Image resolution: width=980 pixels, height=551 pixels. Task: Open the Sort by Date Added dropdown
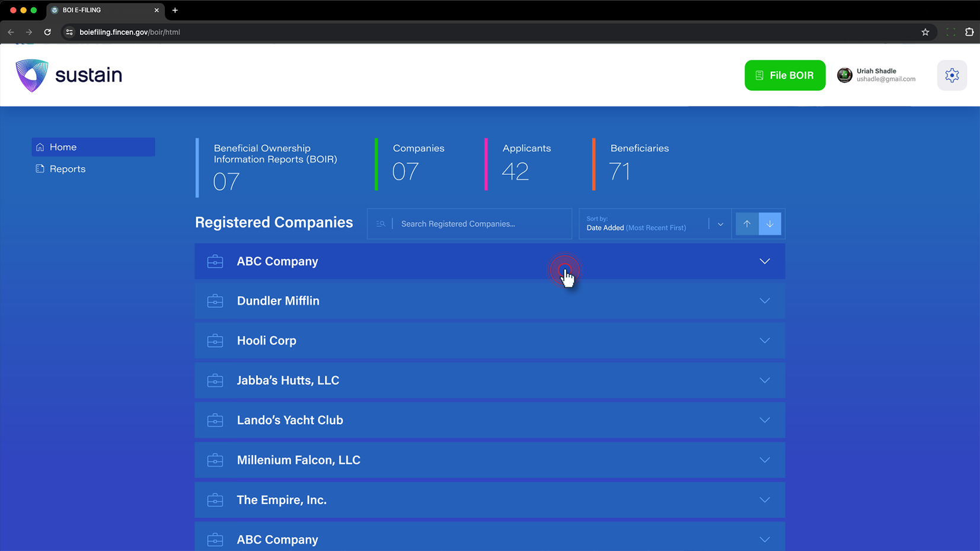655,224
